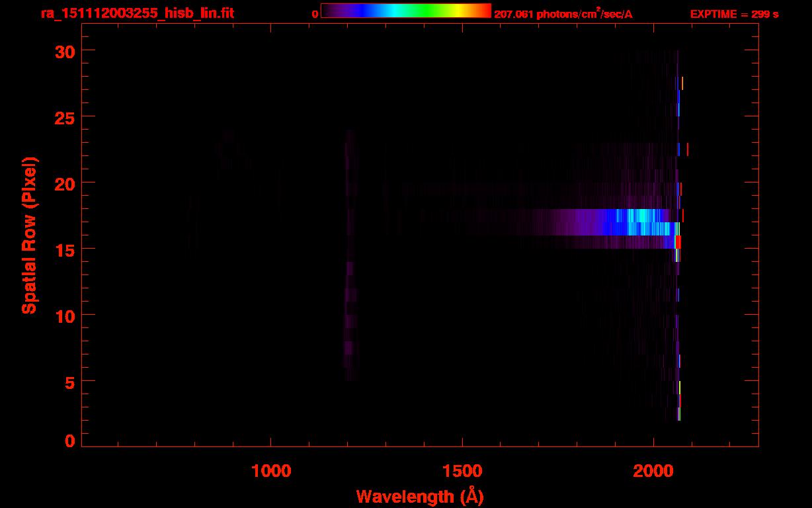Click the red saturated pixel at row 15

click(x=678, y=242)
